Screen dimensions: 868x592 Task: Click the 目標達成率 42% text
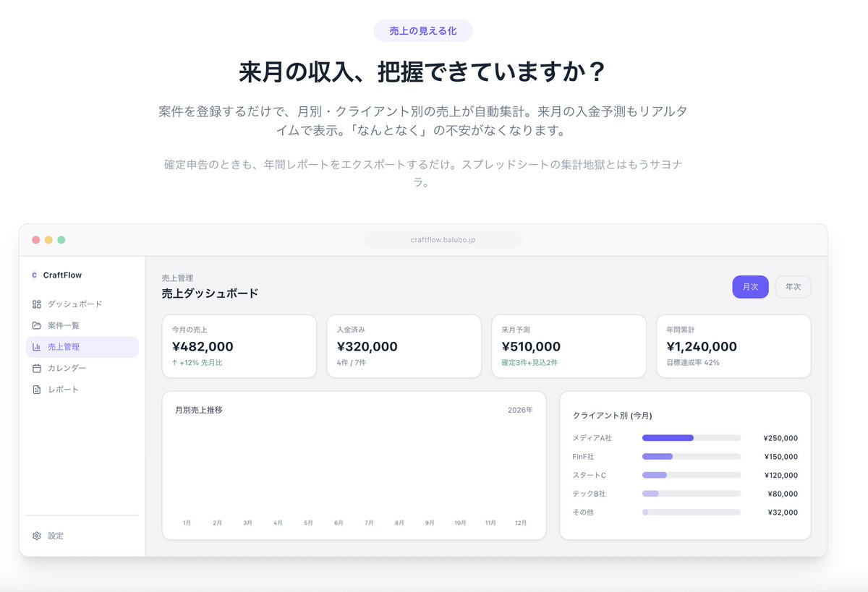693,363
